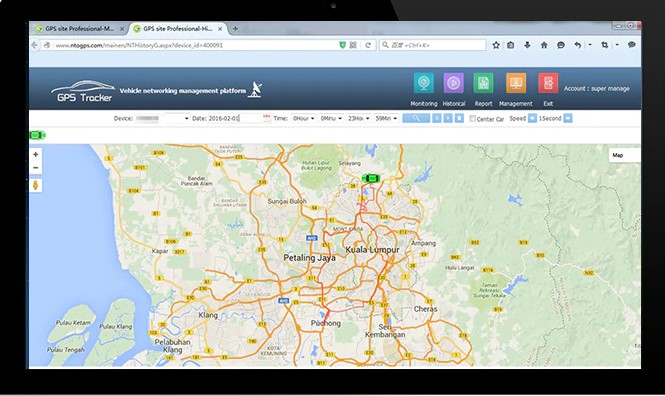The image size is (665, 396).
Task: Click the QR code icon in address bar
Action: click(x=353, y=45)
